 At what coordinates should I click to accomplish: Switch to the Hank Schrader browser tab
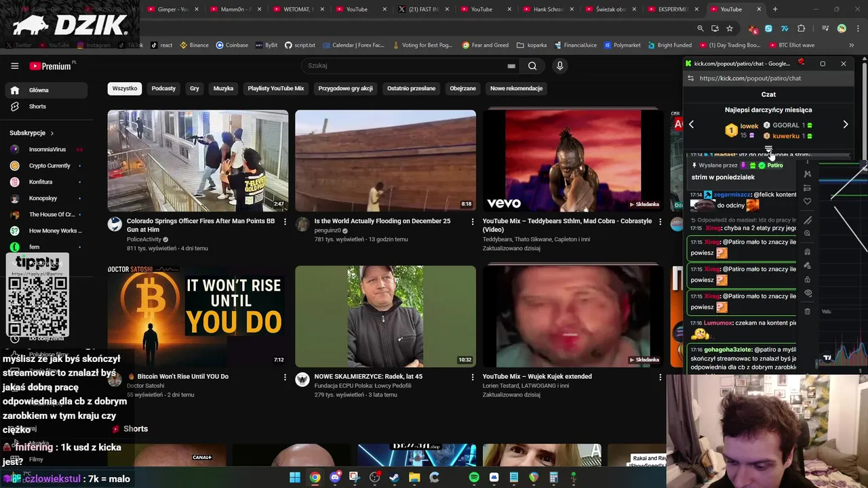[x=549, y=9]
